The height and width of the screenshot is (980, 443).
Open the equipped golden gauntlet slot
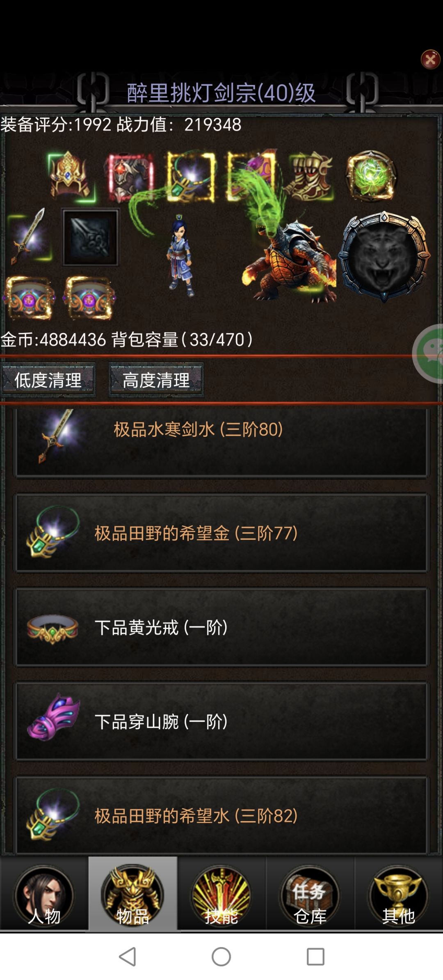pos(311,177)
